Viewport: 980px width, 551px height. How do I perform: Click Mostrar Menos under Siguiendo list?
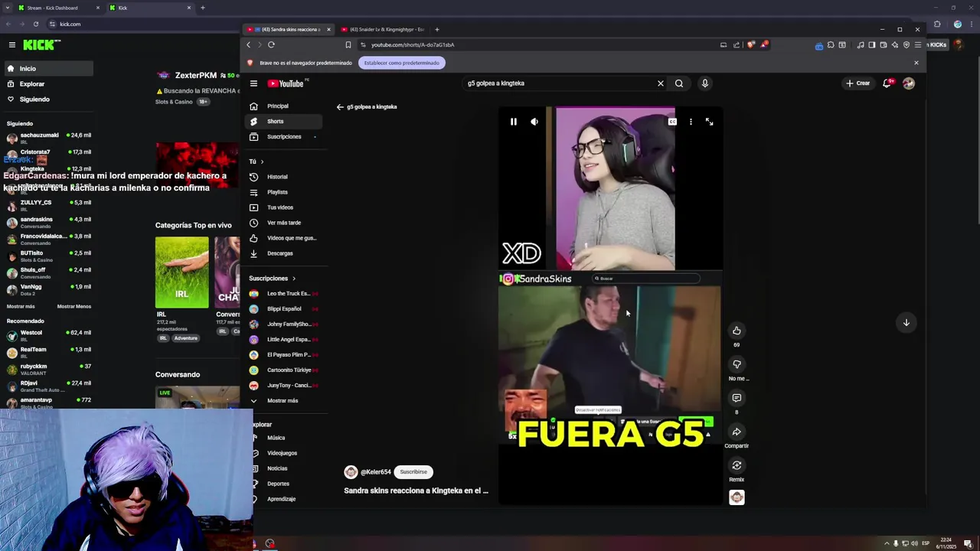pos(74,306)
